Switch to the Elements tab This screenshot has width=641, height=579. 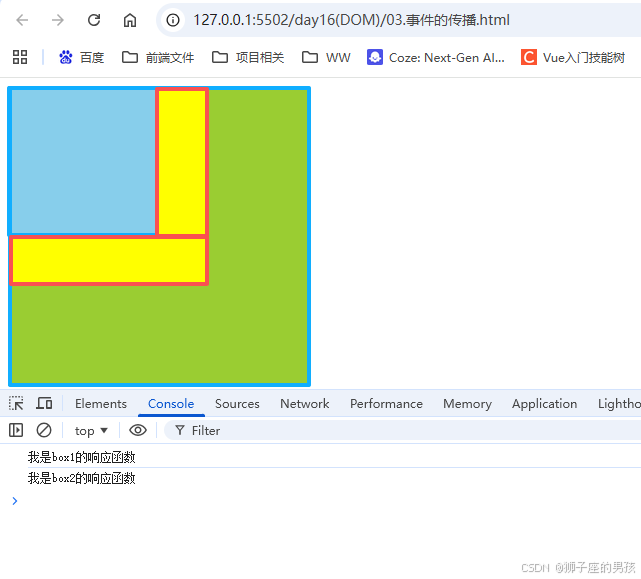coord(101,404)
